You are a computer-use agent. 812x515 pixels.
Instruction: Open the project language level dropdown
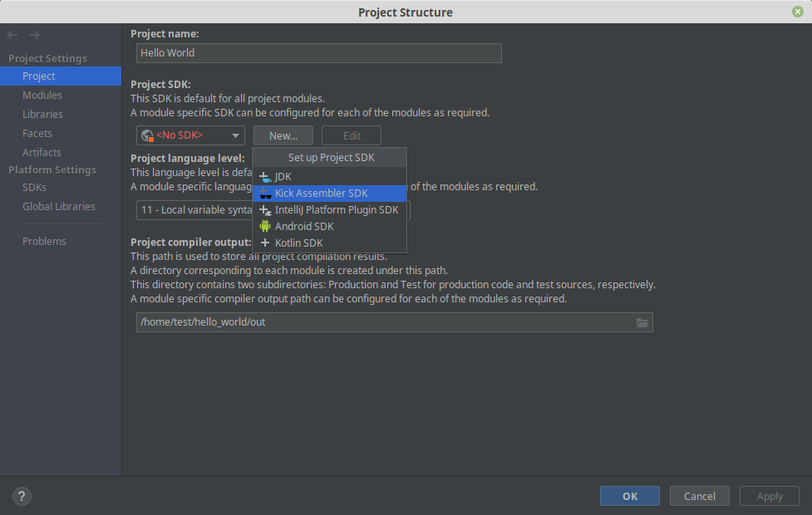click(x=273, y=210)
